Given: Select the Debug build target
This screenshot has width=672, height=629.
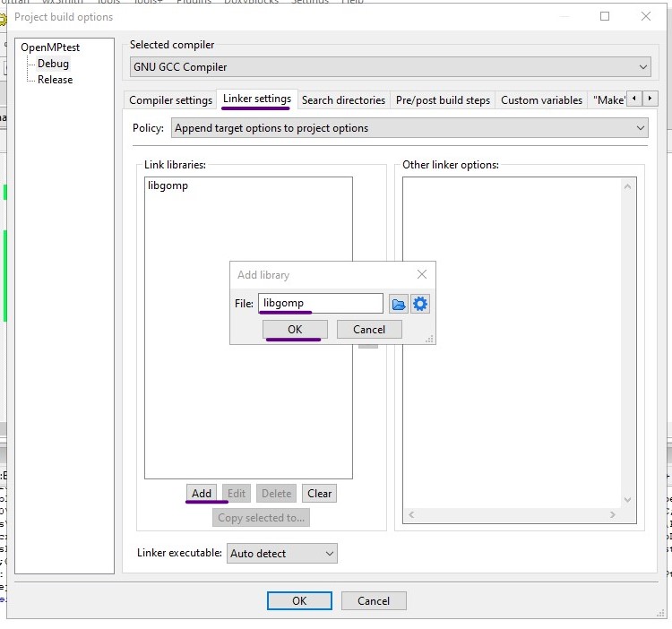Looking at the screenshot, I should click(x=53, y=64).
